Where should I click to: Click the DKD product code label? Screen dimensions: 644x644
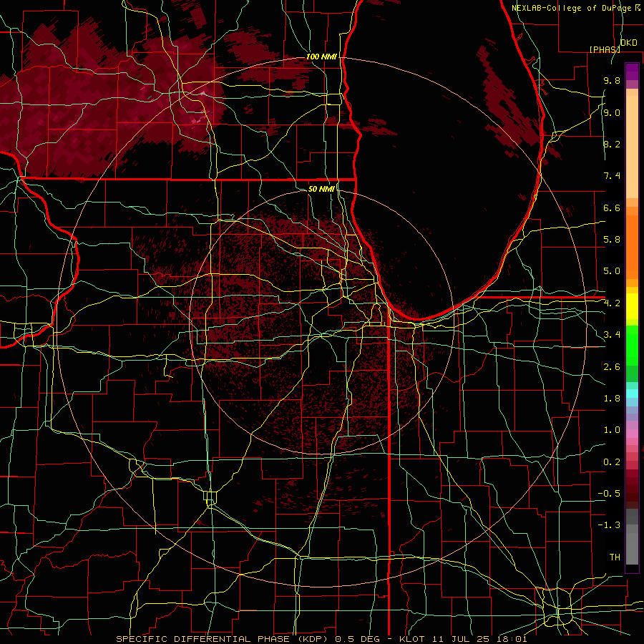629,43
